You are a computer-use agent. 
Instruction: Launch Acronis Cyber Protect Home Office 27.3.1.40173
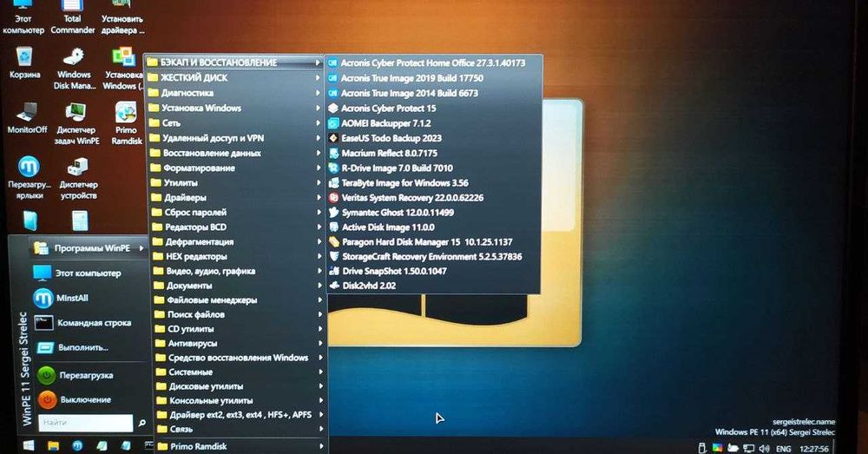pos(433,63)
